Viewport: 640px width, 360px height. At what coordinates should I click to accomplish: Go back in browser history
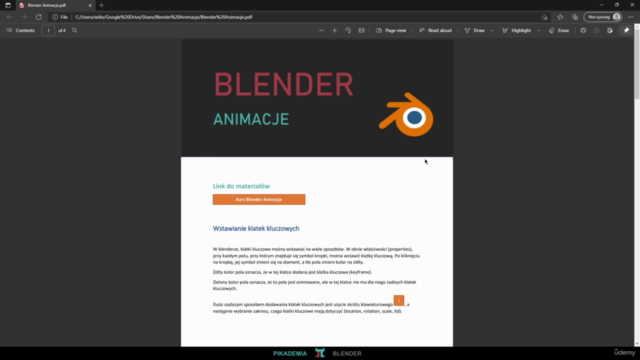pyautogui.click(x=9, y=17)
